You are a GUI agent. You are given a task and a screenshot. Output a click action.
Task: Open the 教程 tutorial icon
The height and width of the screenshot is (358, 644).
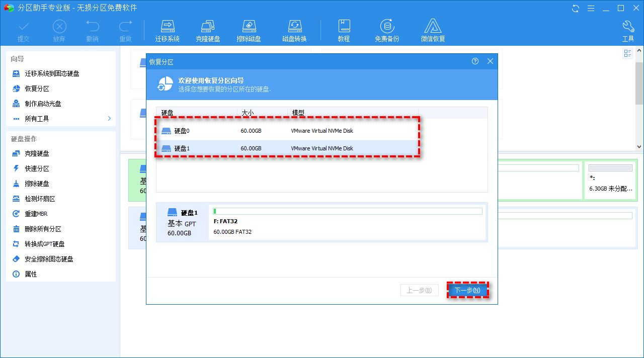point(344,29)
